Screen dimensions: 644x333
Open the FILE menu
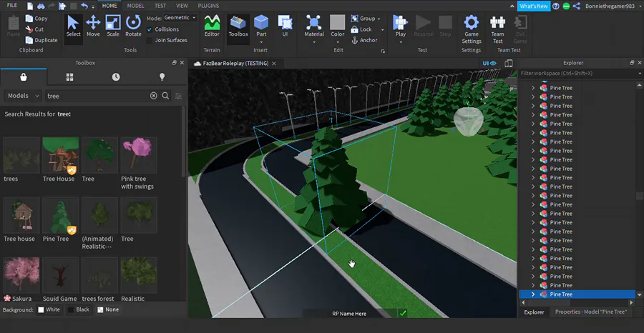point(12,6)
